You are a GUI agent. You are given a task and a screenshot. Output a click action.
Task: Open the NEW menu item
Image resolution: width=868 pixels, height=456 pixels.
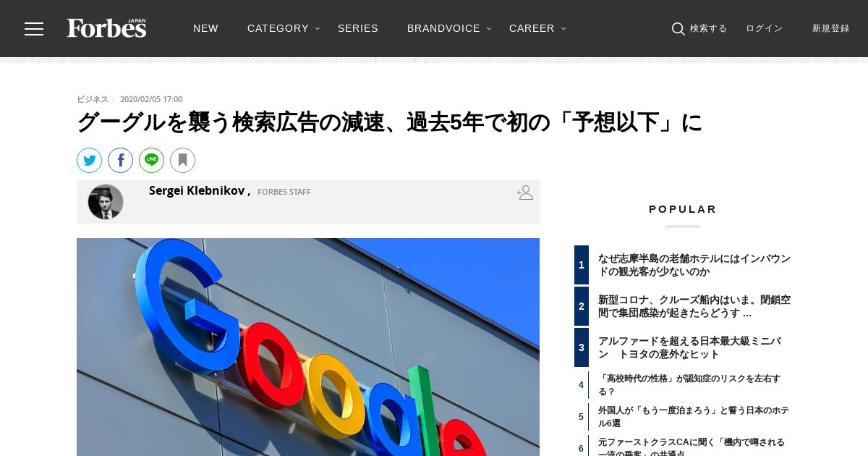click(x=205, y=28)
